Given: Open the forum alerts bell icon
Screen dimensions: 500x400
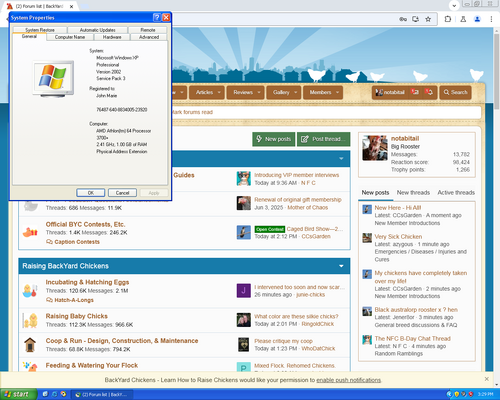Looking at the screenshot, I should tap(429, 92).
